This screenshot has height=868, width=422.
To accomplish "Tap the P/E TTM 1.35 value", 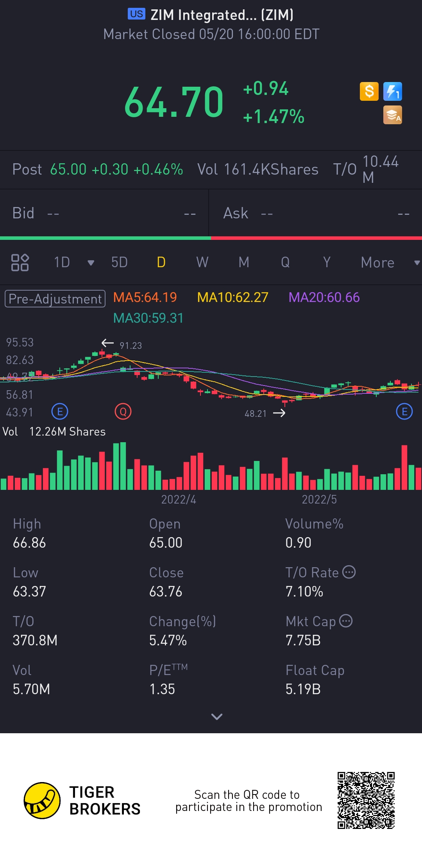I will [x=162, y=689].
